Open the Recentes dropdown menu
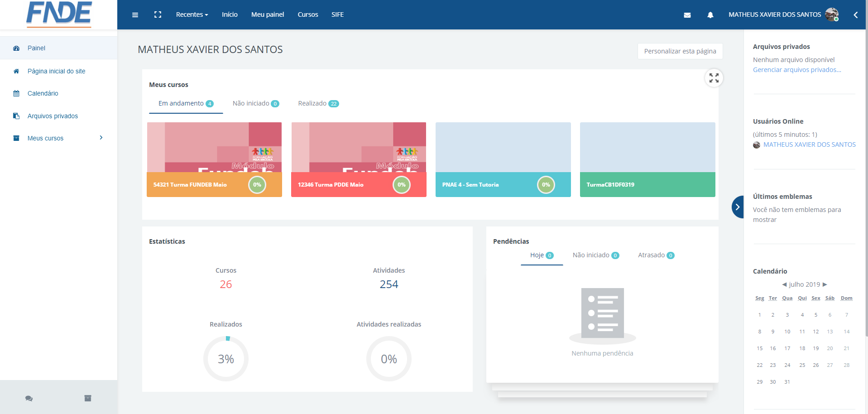 point(192,14)
